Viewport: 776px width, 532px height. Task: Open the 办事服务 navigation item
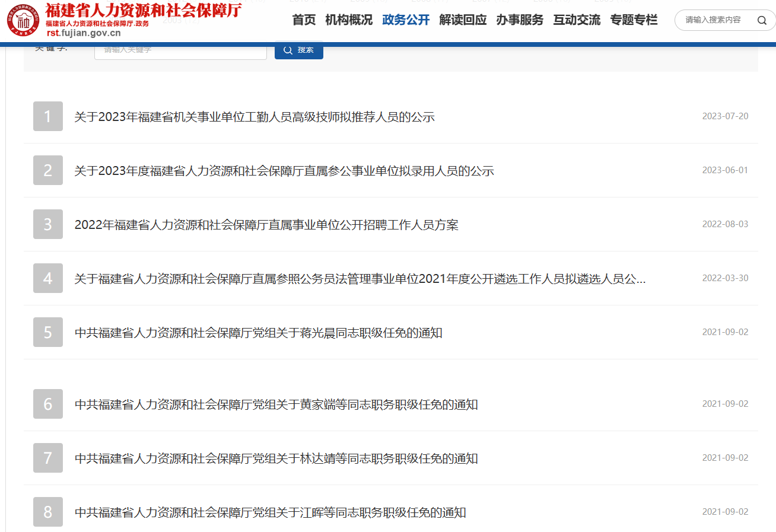pos(520,20)
